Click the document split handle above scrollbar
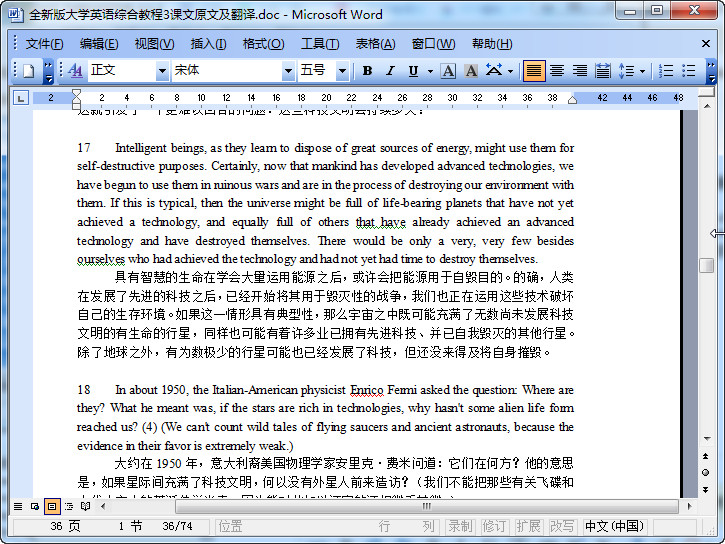The width and height of the screenshot is (725, 544). pyautogui.click(x=707, y=92)
